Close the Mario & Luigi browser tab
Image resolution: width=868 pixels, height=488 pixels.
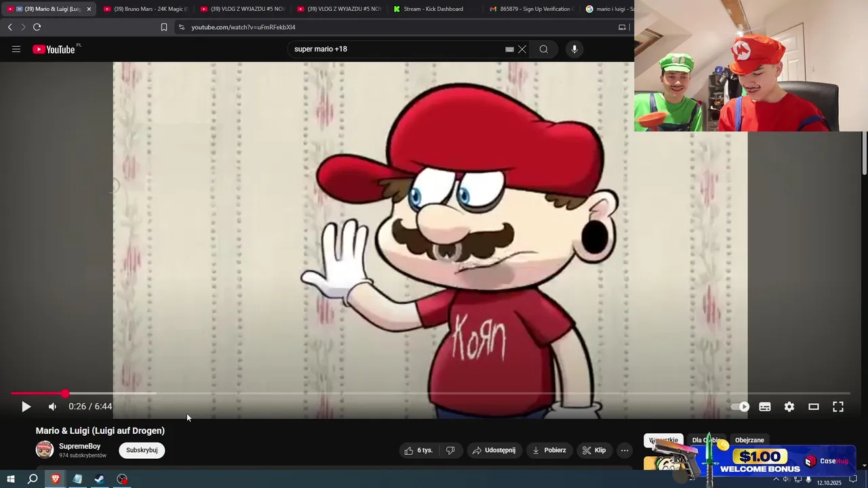tap(89, 9)
